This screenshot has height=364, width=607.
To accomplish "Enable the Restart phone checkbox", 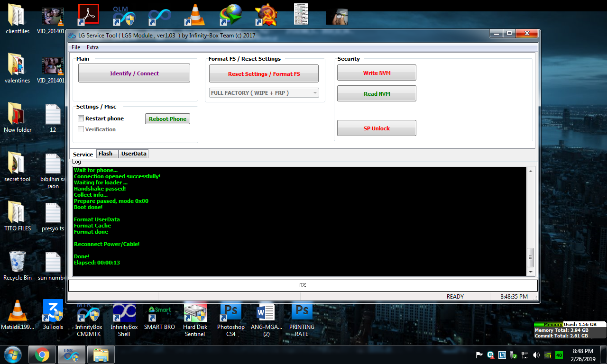I will [81, 118].
